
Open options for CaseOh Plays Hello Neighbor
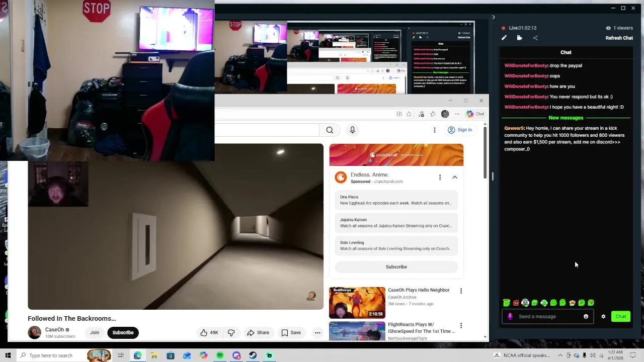461,291
